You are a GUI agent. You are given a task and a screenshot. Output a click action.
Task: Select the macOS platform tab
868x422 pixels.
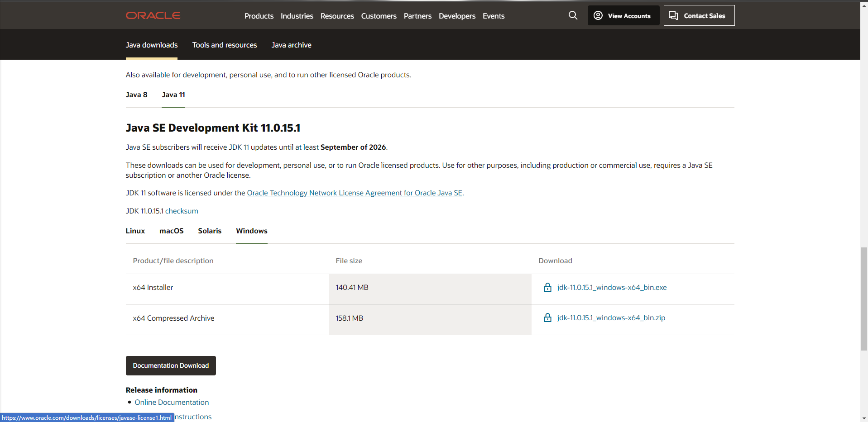click(171, 231)
